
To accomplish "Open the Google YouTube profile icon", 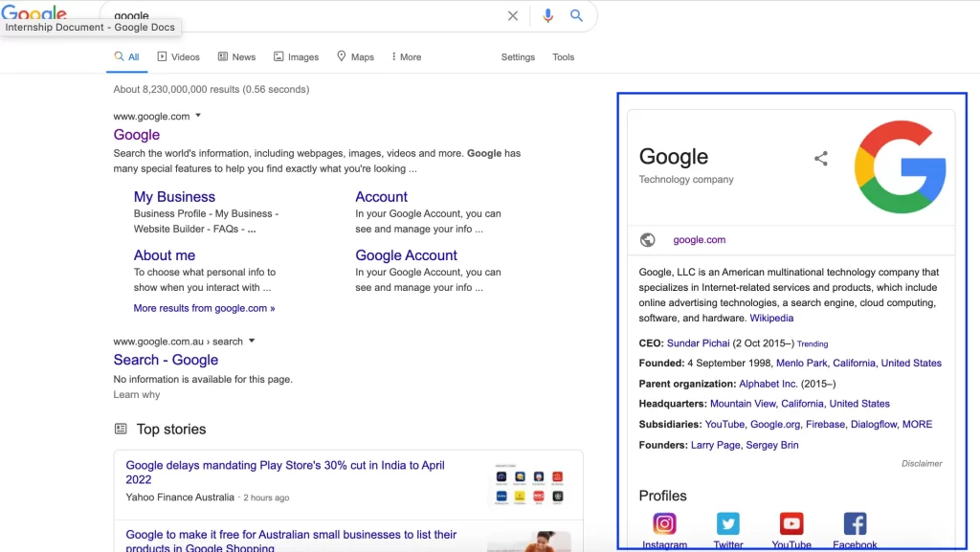I will tap(791, 523).
